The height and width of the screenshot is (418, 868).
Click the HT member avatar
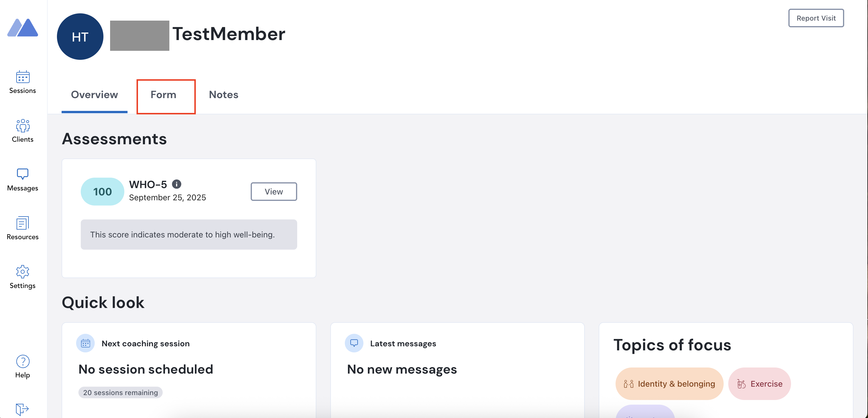[80, 37]
